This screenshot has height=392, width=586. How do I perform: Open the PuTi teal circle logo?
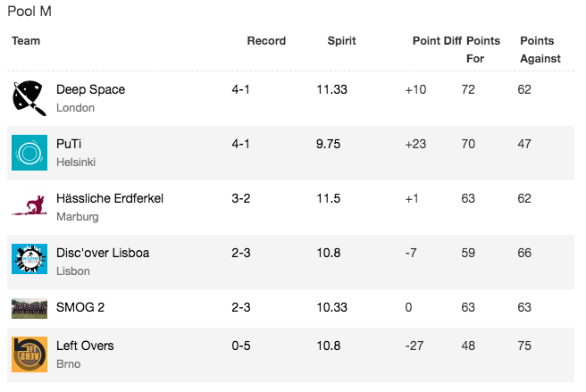click(x=29, y=153)
